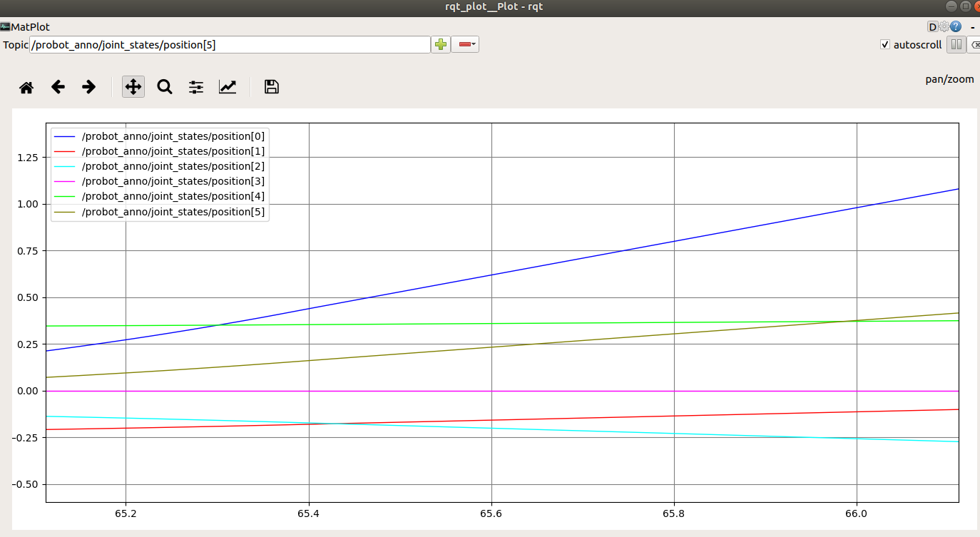This screenshot has height=537, width=980.
Task: Select legend entry position[4]
Action: pos(160,196)
